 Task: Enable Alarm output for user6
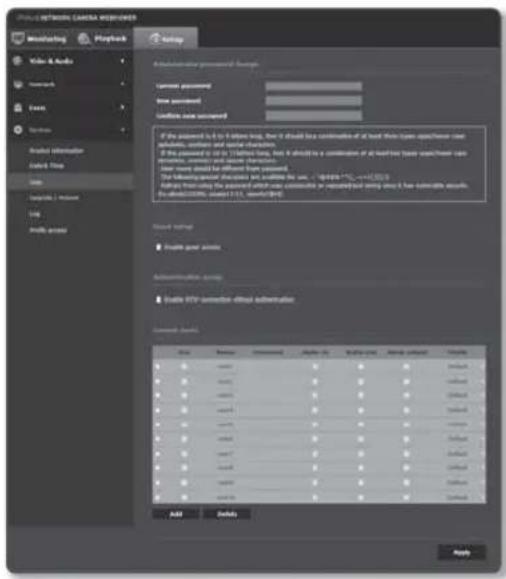(x=406, y=439)
